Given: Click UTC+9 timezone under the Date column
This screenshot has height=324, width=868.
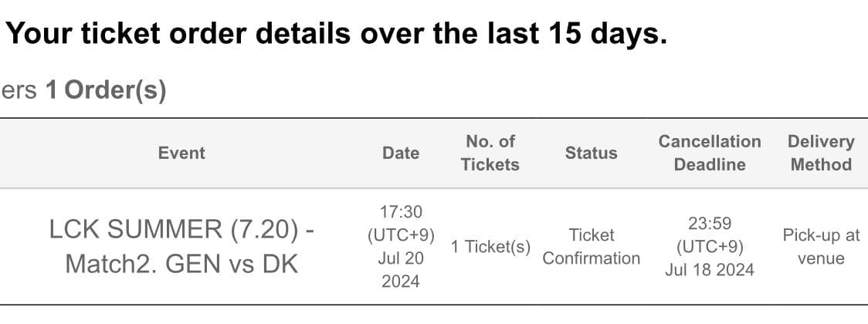Looking at the screenshot, I should point(401,235).
